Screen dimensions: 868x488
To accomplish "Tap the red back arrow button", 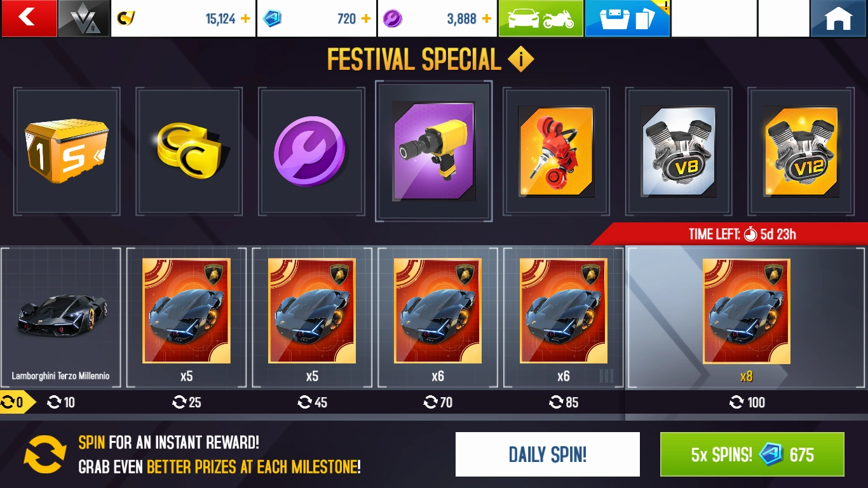I will pos(29,18).
